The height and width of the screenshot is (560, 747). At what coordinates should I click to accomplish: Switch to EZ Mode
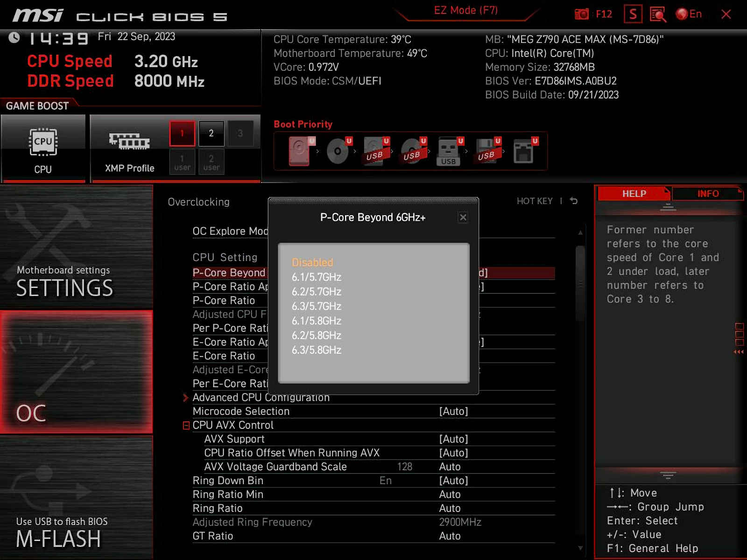point(466,10)
